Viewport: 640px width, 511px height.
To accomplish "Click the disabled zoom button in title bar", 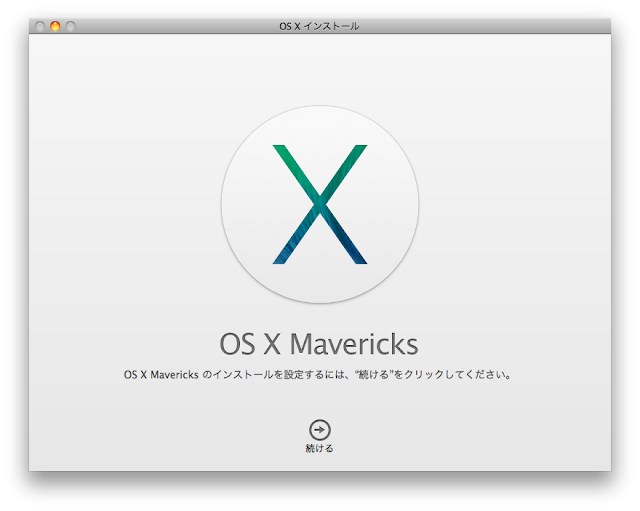I will [x=71, y=26].
